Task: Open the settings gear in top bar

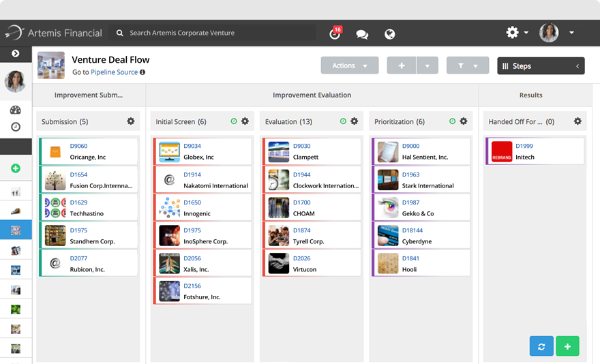Action: (x=512, y=33)
